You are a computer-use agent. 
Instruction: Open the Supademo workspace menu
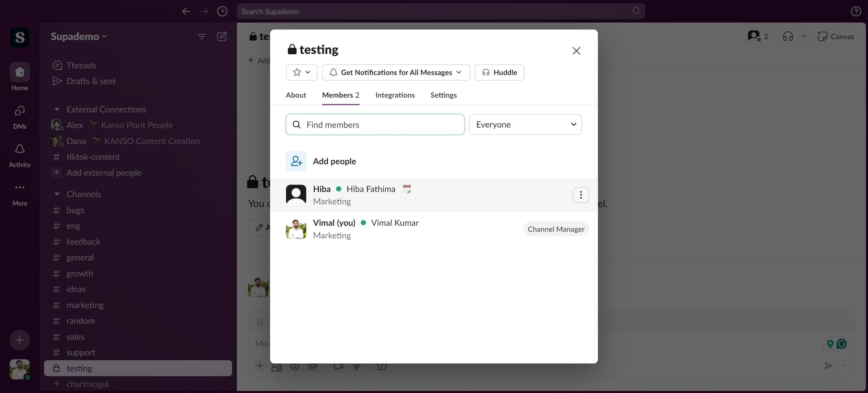[78, 36]
